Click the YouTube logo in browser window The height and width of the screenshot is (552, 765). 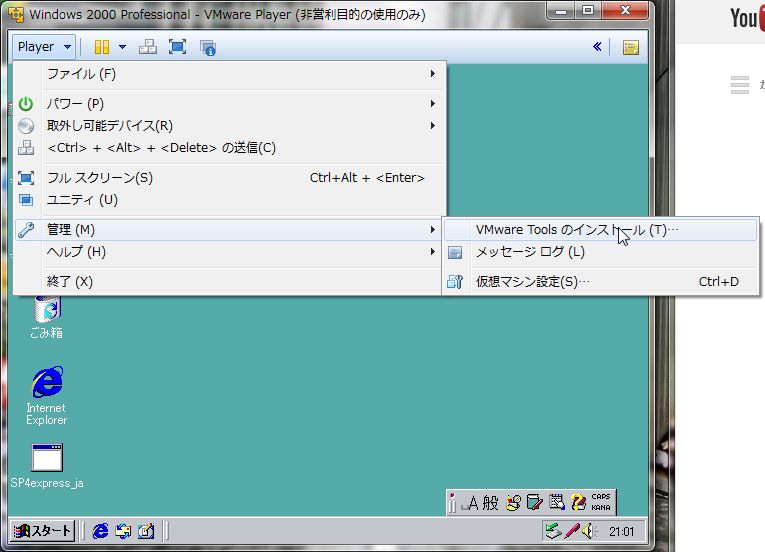coord(747,19)
